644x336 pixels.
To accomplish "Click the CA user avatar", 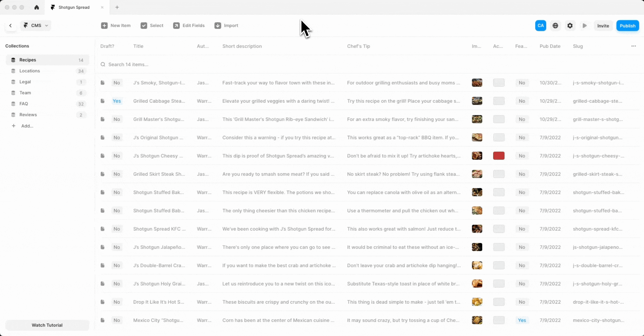I will [541, 26].
